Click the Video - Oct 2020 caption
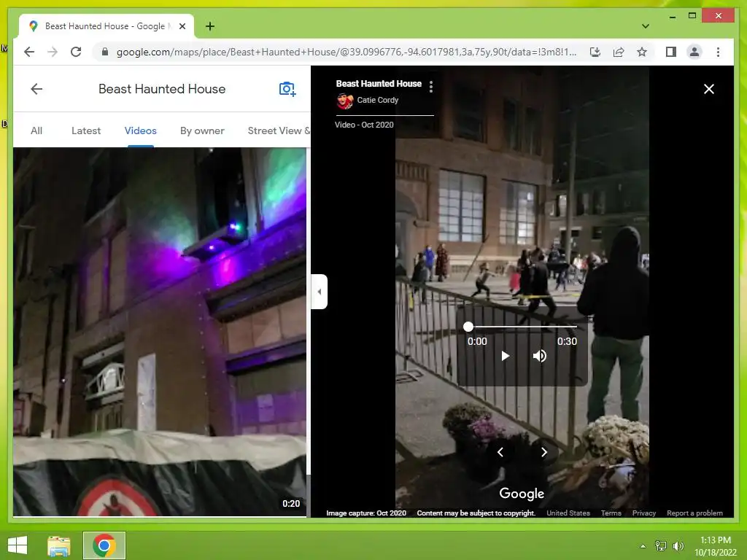 click(364, 125)
